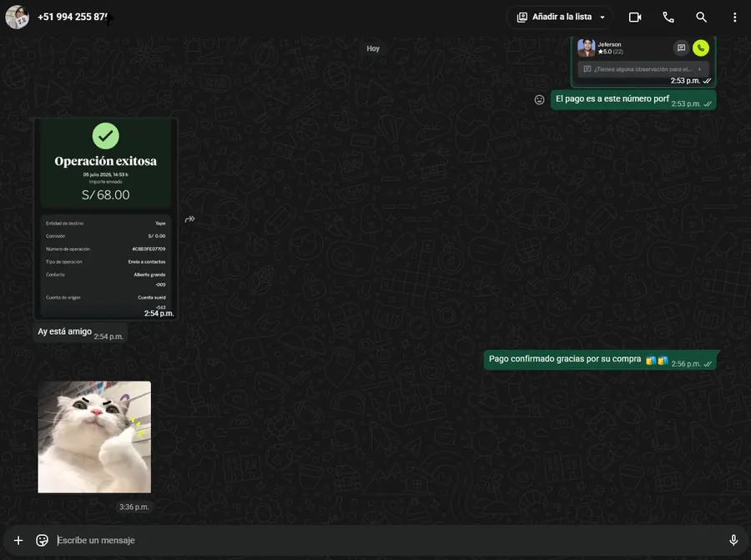Record a voice message with the microphone
The width and height of the screenshot is (751, 560).
pyautogui.click(x=733, y=540)
